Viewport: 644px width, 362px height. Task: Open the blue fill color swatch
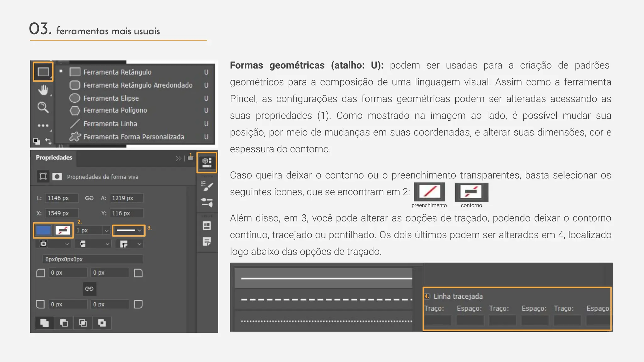43,230
